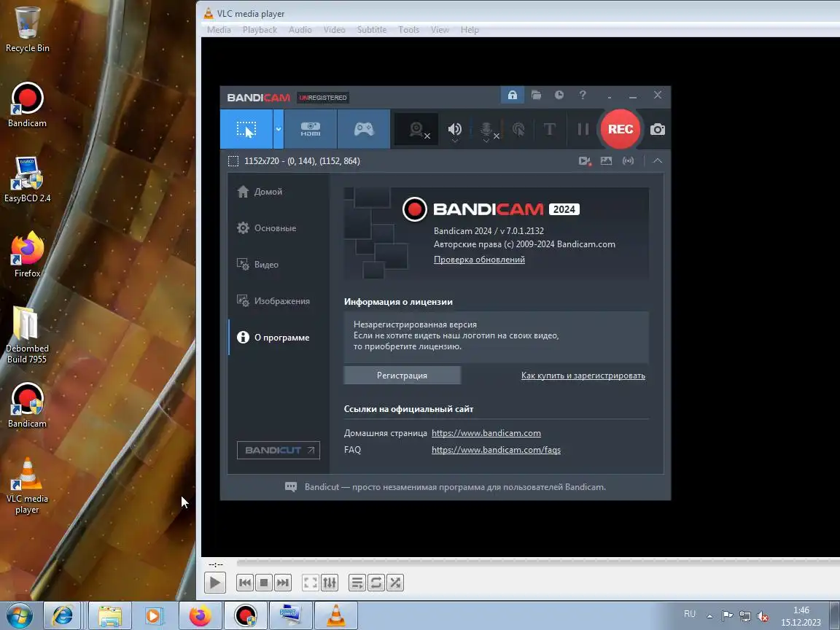Toggle text overlay T icon
This screenshot has width=840, height=630.
coord(549,129)
